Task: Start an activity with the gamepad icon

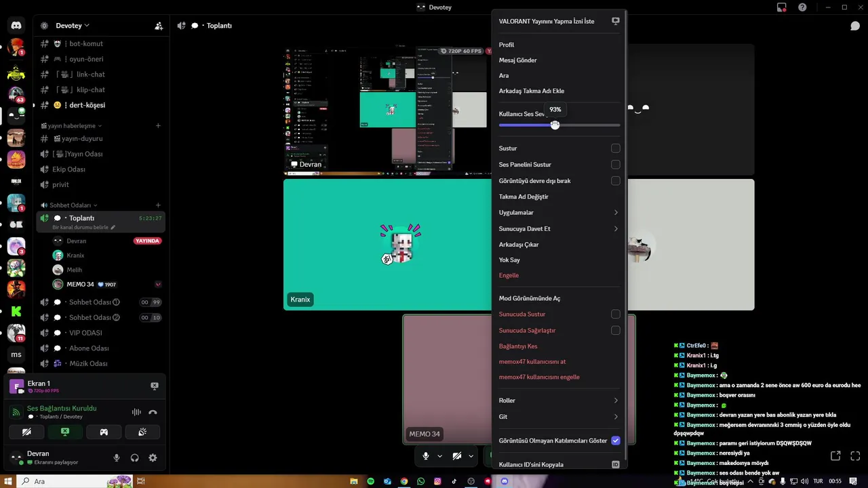Action: coord(104,432)
